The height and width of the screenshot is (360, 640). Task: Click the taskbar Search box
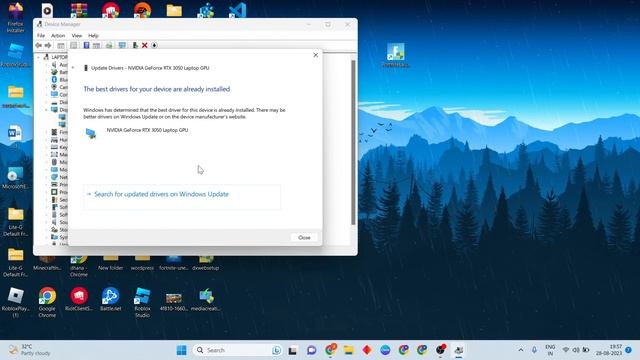[x=238, y=350]
